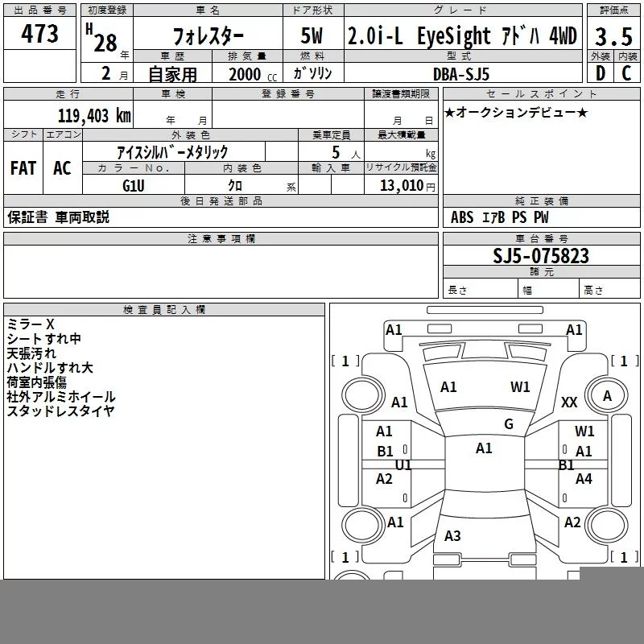Click the interior color "クロ"

point(235,186)
